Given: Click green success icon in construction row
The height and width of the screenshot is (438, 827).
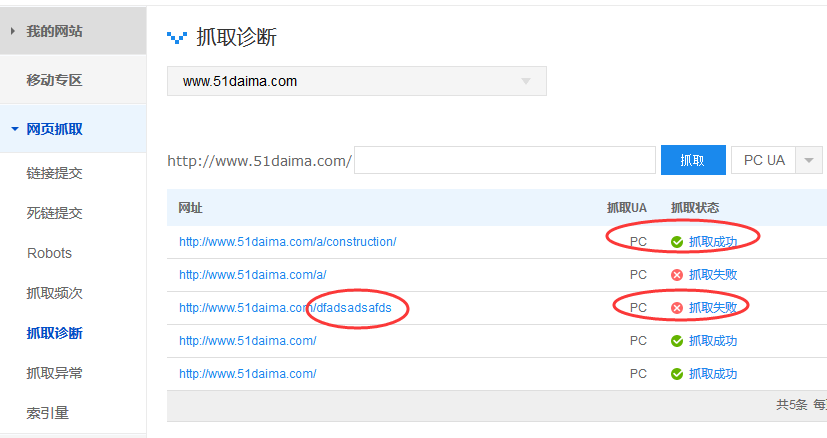Looking at the screenshot, I should 677,242.
